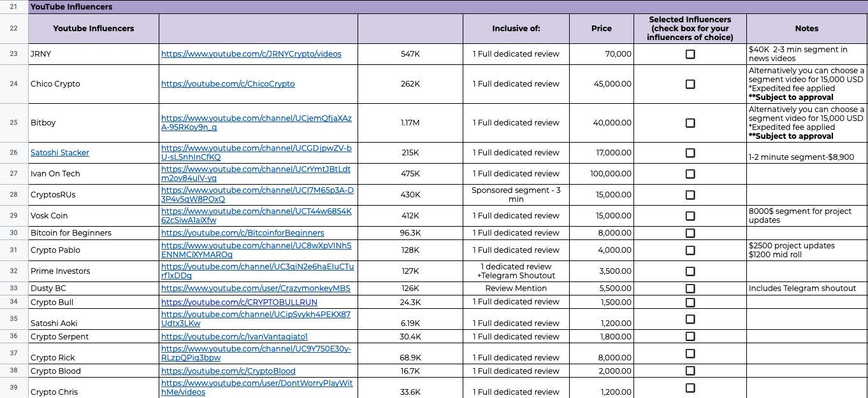This screenshot has width=868, height=398.
Task: Follow the CRYPTOBULLRUN YouTube link
Action: tap(239, 302)
